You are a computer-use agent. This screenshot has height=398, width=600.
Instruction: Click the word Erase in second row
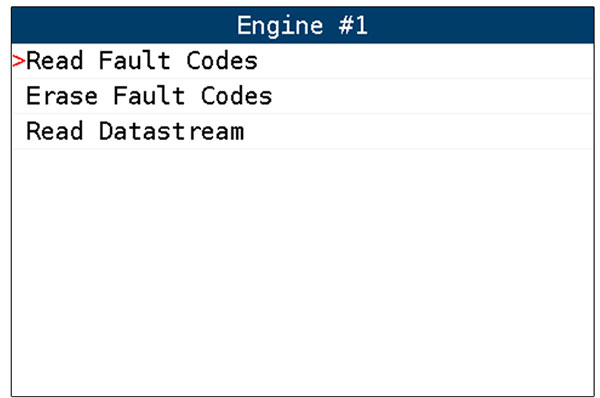click(x=62, y=96)
